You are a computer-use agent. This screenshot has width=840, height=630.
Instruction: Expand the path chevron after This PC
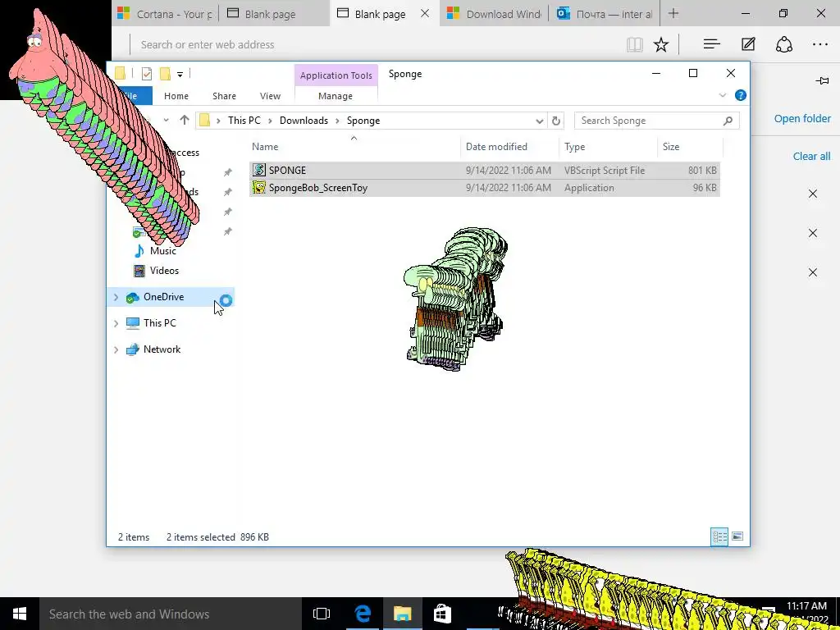270,121
